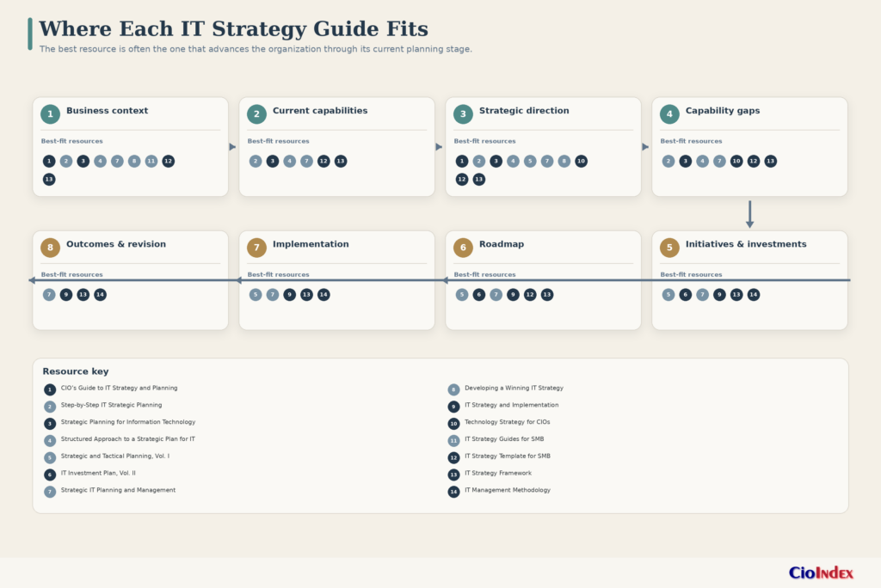
Task: Click resource badge 5 in the Implementation card
Action: (x=256, y=294)
